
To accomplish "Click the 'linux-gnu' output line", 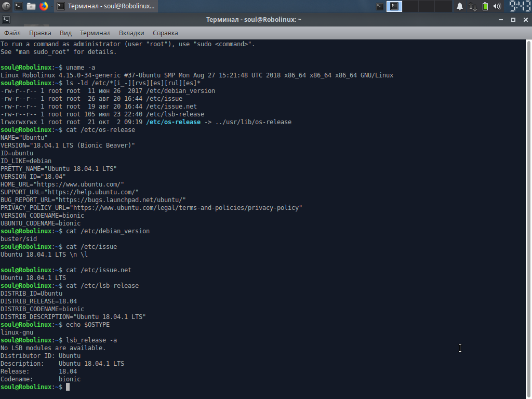I will point(17,332).
